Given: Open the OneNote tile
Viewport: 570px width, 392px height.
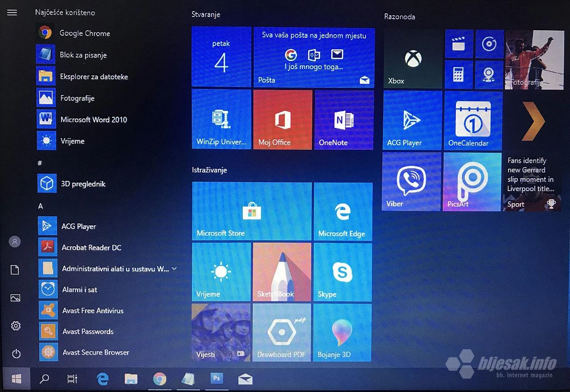Looking at the screenshot, I should point(344,120).
